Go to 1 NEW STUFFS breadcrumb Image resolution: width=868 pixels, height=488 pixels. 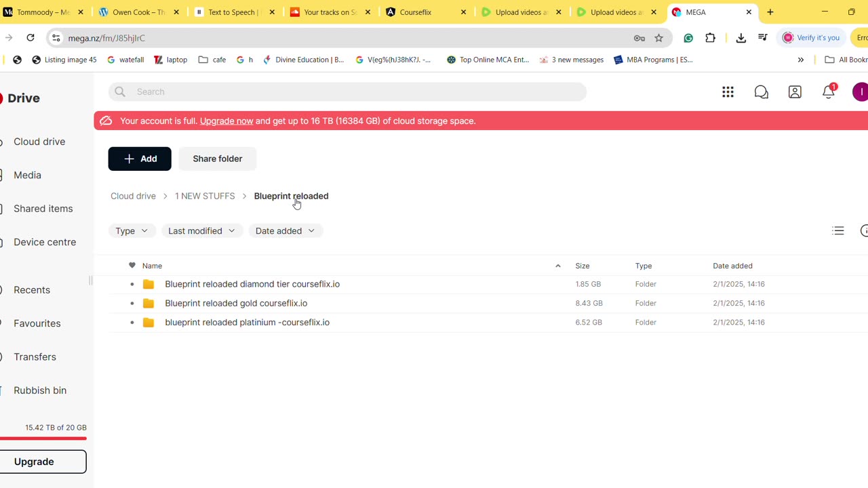point(205,197)
